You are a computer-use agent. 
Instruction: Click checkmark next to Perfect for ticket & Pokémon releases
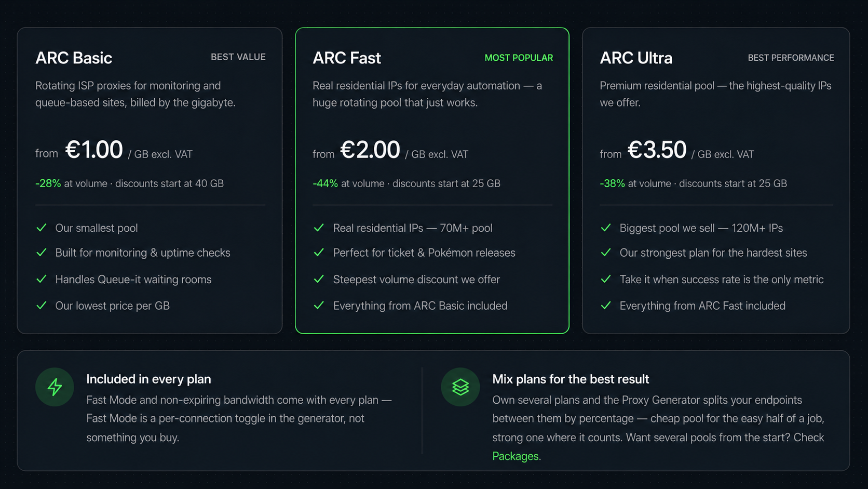[x=319, y=253]
